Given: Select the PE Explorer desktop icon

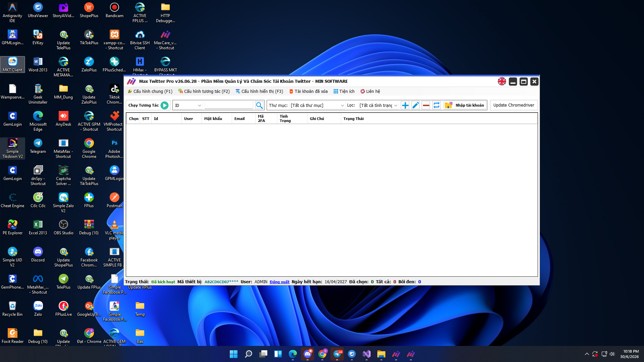Looking at the screenshot, I should (12, 227).
